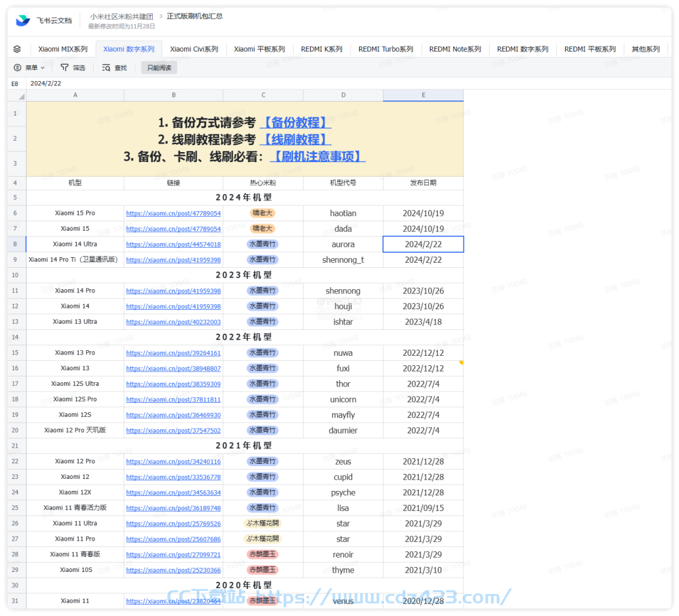Select the 2021/09/15 date cell
The image size is (679, 616).
coord(424,509)
